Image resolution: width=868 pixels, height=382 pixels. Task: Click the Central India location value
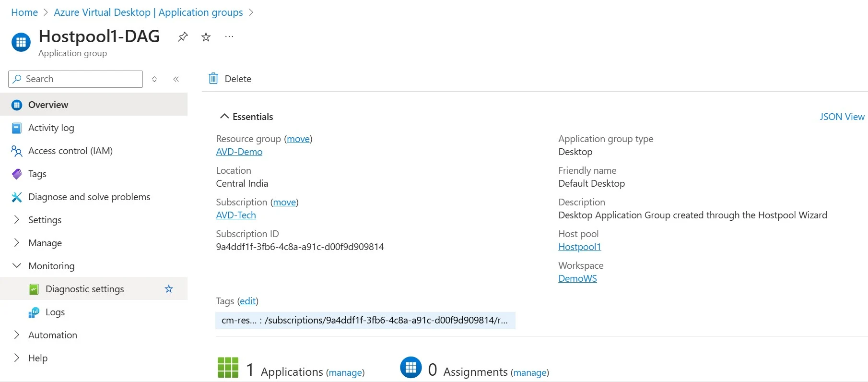(x=242, y=183)
